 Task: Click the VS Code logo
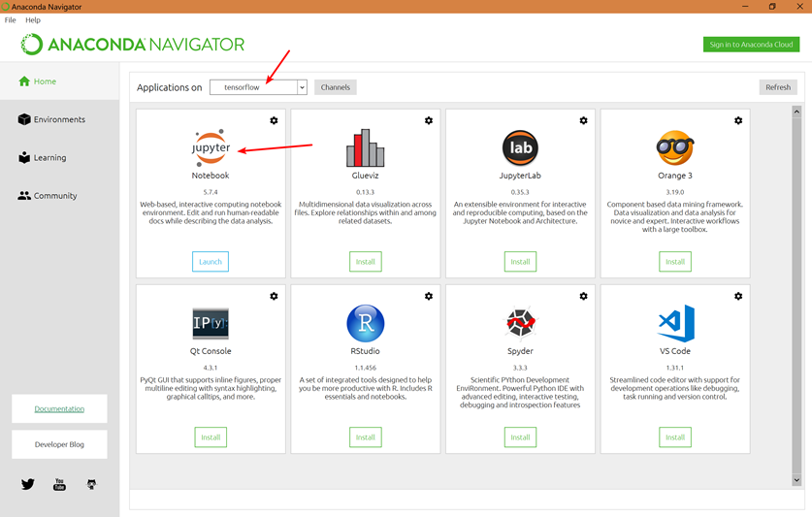point(676,323)
